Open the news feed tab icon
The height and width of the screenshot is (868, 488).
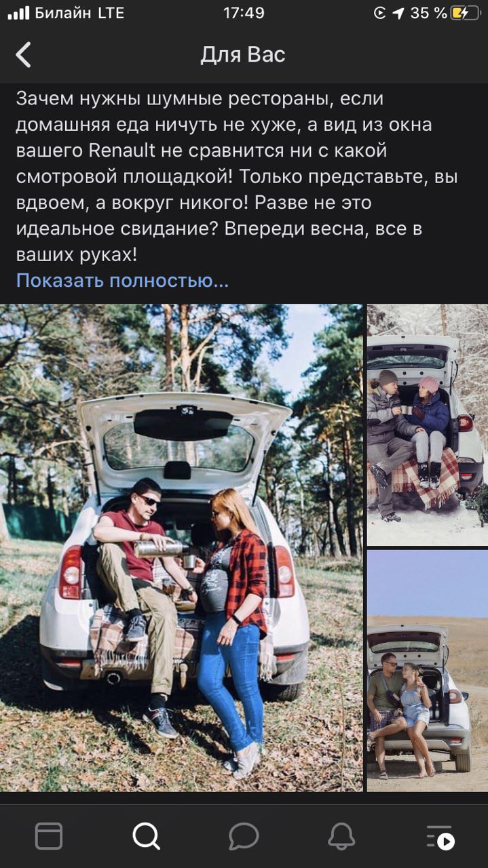(x=49, y=836)
